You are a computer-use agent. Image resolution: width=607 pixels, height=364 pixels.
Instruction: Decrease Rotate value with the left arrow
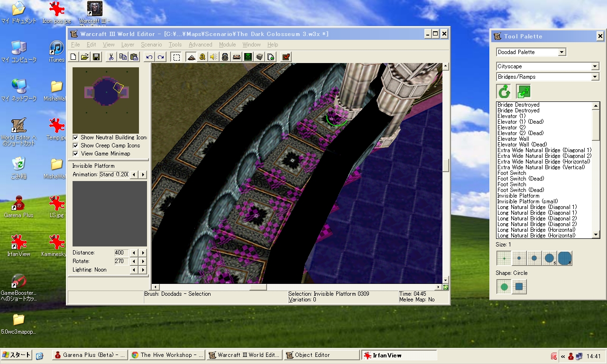click(x=134, y=262)
